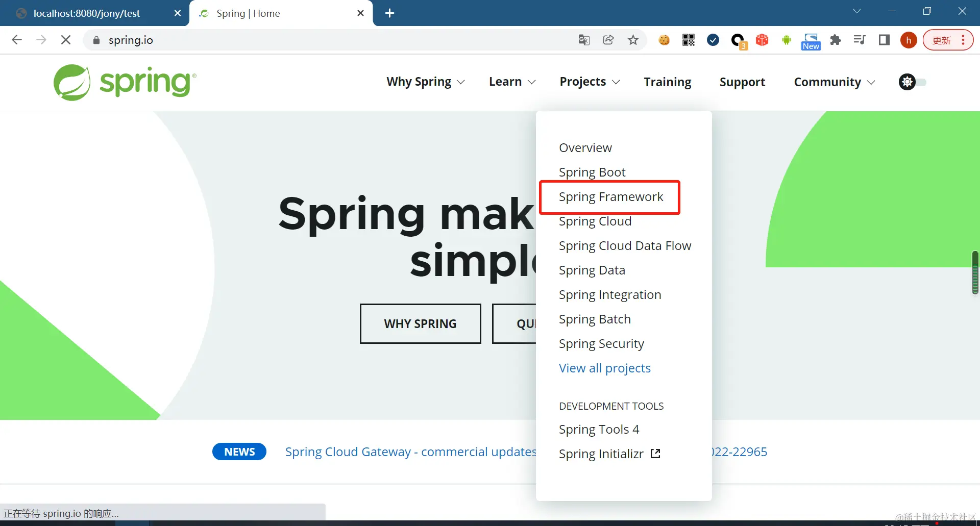Select Spring Framework from the Projects menu
The width and height of the screenshot is (980, 526).
click(x=611, y=197)
